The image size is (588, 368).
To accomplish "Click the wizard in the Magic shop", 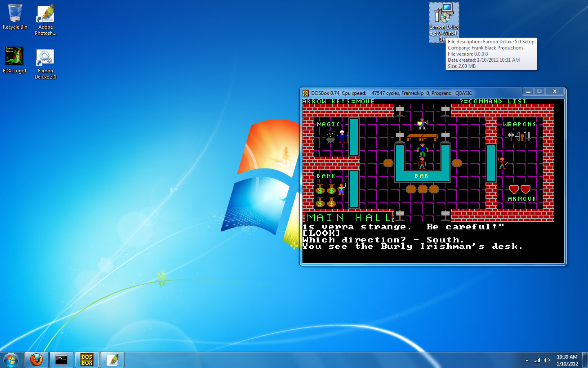I will pos(342,137).
